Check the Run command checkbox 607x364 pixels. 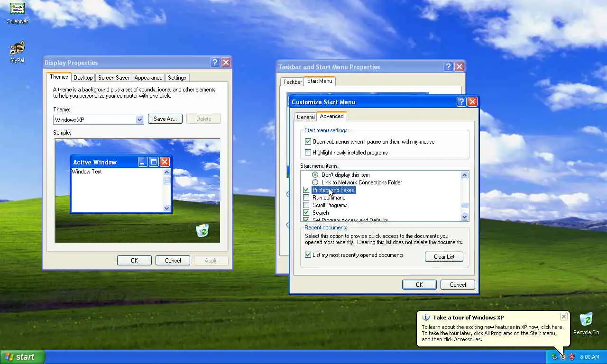(x=306, y=198)
